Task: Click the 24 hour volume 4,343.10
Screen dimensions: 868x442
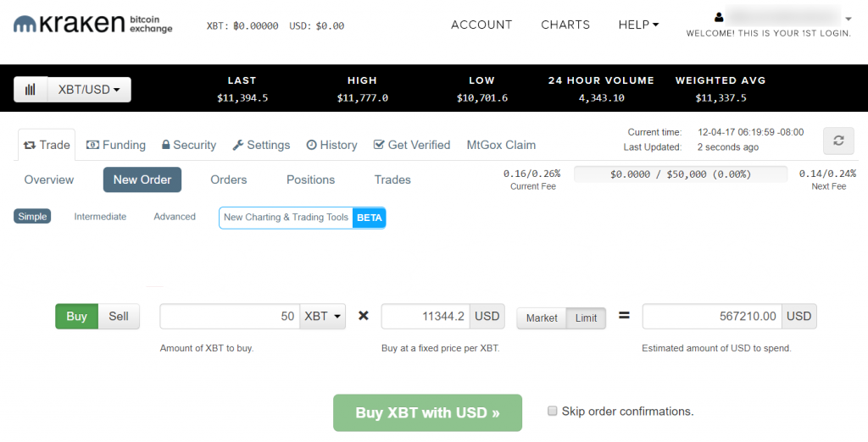Action: pyautogui.click(x=601, y=98)
